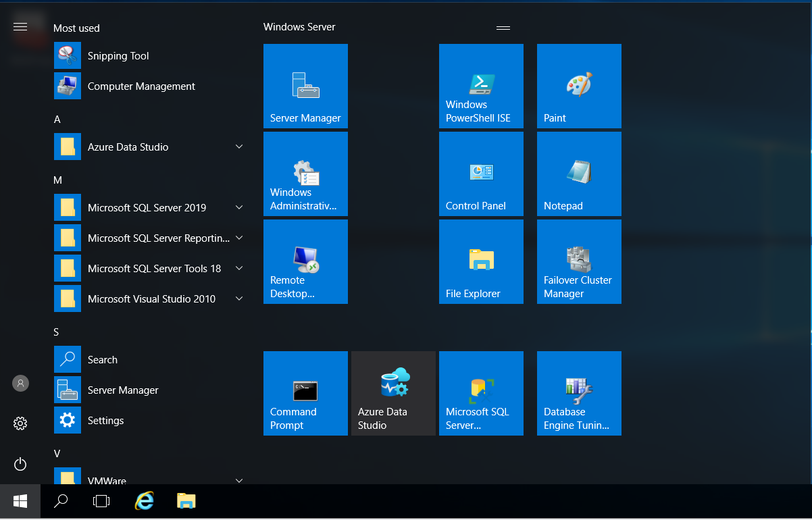
Task: Click the Windows Start button
Action: [x=20, y=501]
